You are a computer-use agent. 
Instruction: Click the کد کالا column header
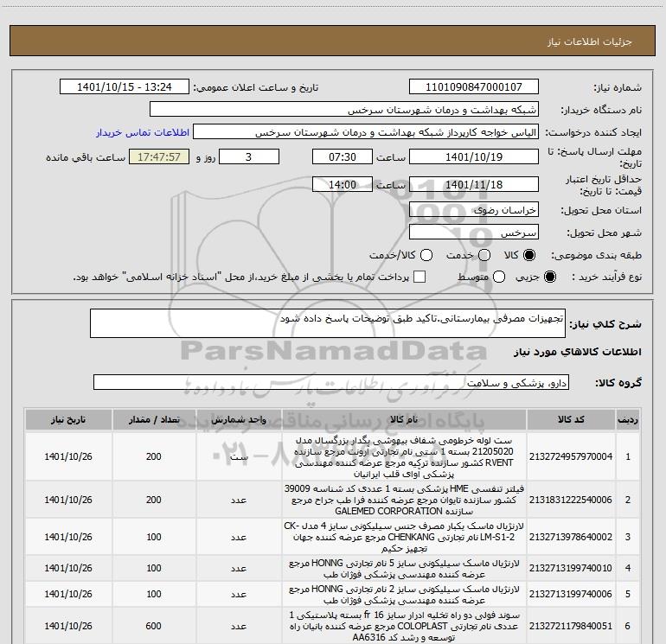[x=571, y=420]
